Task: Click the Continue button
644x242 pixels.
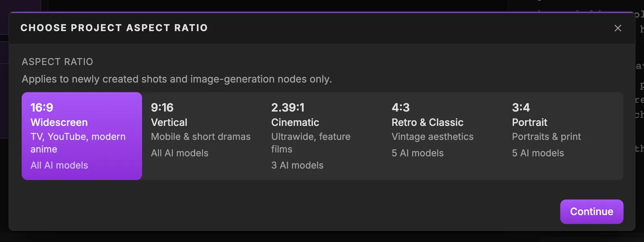Action: tap(592, 212)
